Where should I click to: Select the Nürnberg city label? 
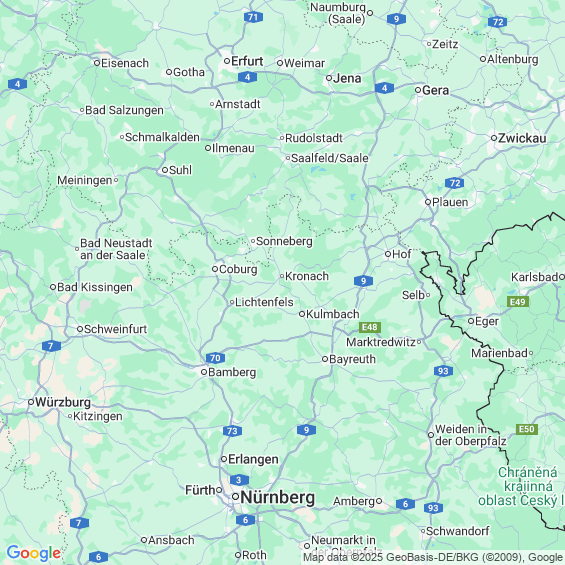click(x=277, y=497)
